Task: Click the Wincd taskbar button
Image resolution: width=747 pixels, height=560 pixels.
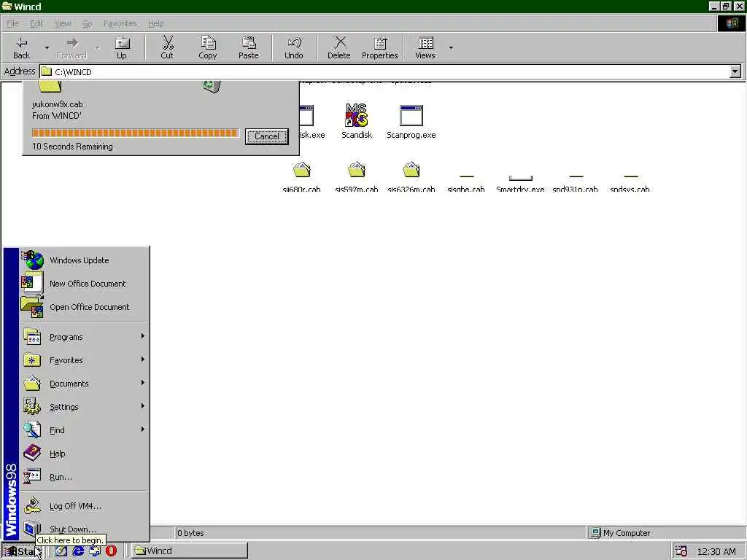Action: pos(189,551)
